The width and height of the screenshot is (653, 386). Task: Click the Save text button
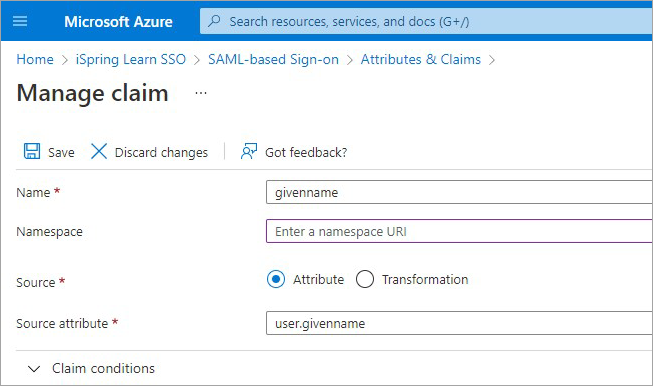[x=61, y=152]
